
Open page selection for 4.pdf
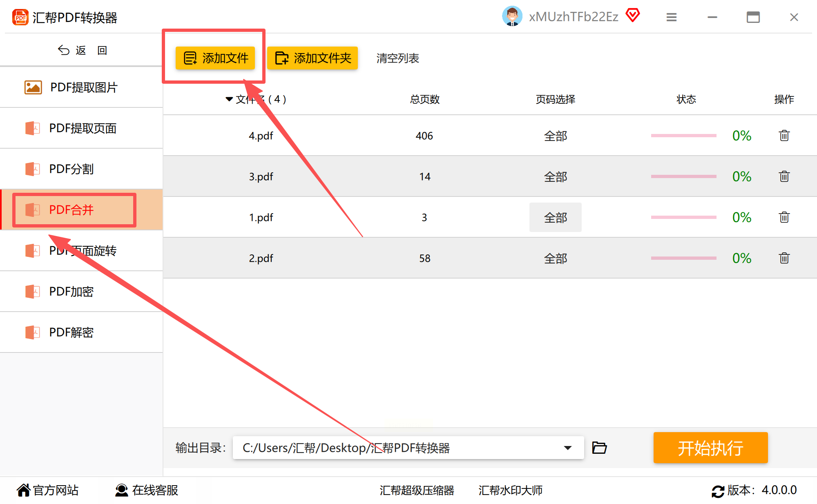(555, 136)
